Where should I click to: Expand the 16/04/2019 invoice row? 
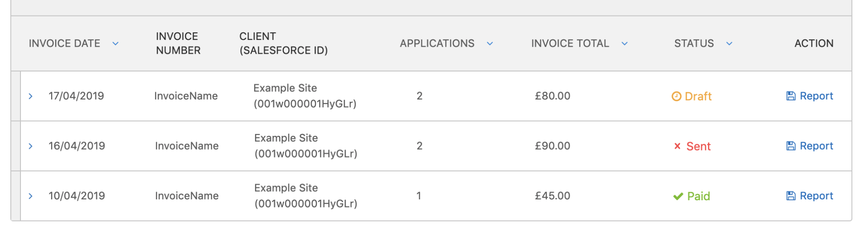tap(31, 146)
